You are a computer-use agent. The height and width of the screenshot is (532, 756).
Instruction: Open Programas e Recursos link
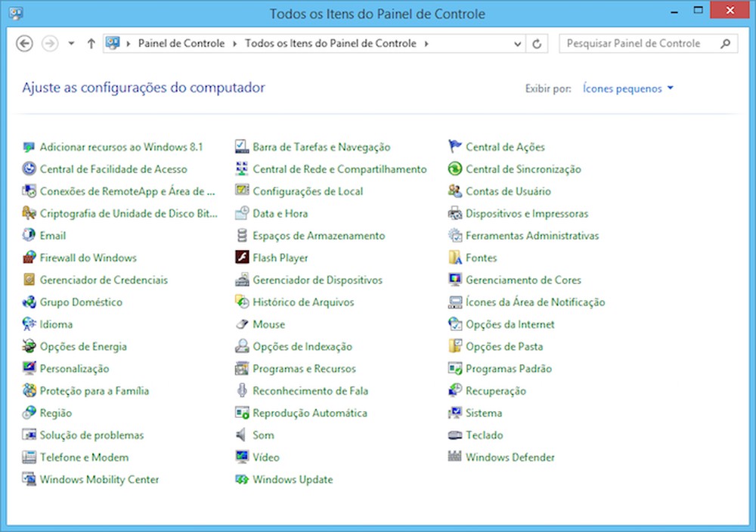click(x=304, y=369)
